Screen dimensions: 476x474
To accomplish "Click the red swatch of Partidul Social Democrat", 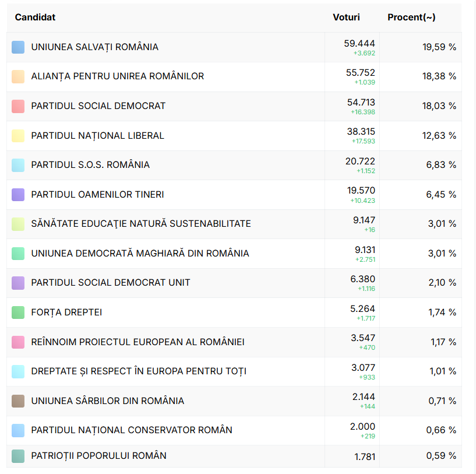I will tap(18, 106).
